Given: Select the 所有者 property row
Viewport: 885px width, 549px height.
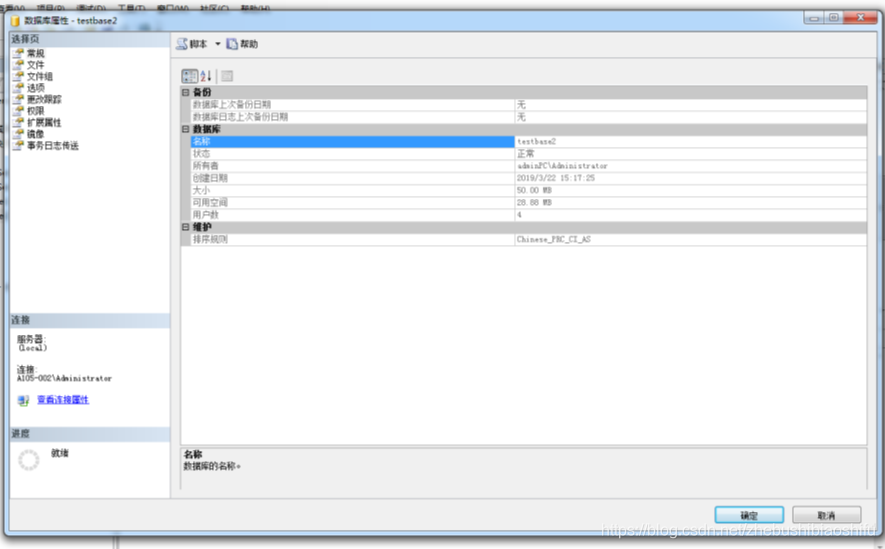Looking at the screenshot, I should [528, 166].
